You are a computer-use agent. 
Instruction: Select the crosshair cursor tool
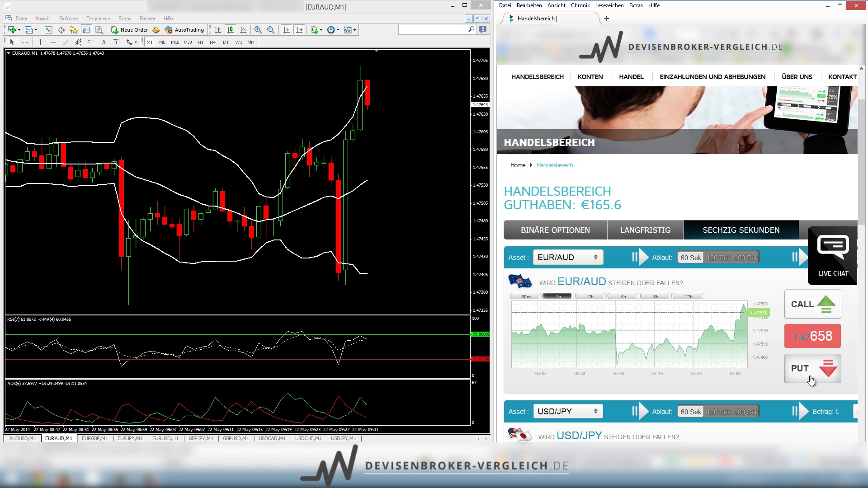coord(25,42)
